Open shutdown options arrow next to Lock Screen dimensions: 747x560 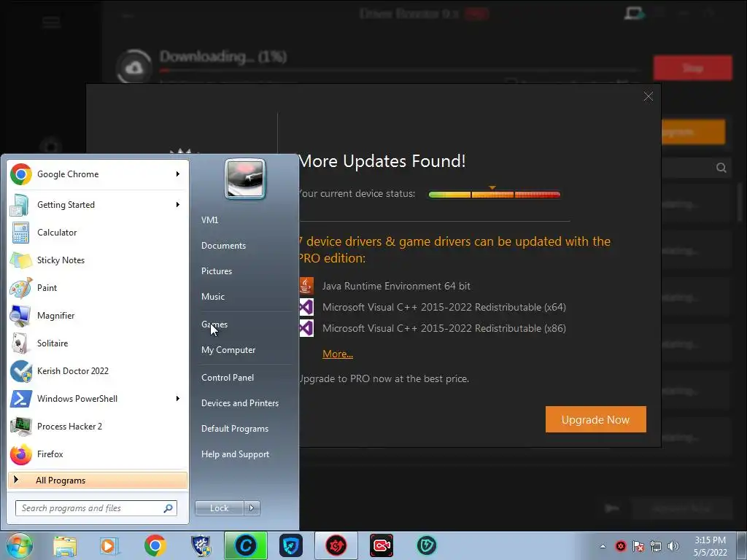click(x=252, y=508)
